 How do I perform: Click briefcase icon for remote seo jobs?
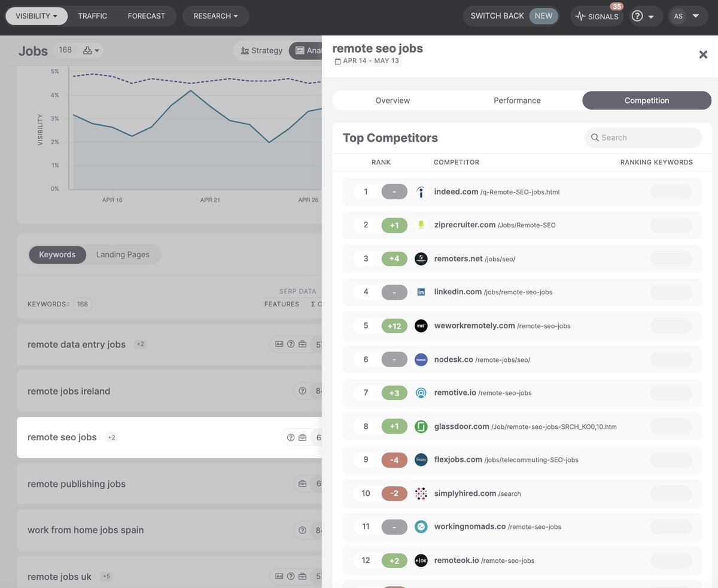click(x=303, y=438)
